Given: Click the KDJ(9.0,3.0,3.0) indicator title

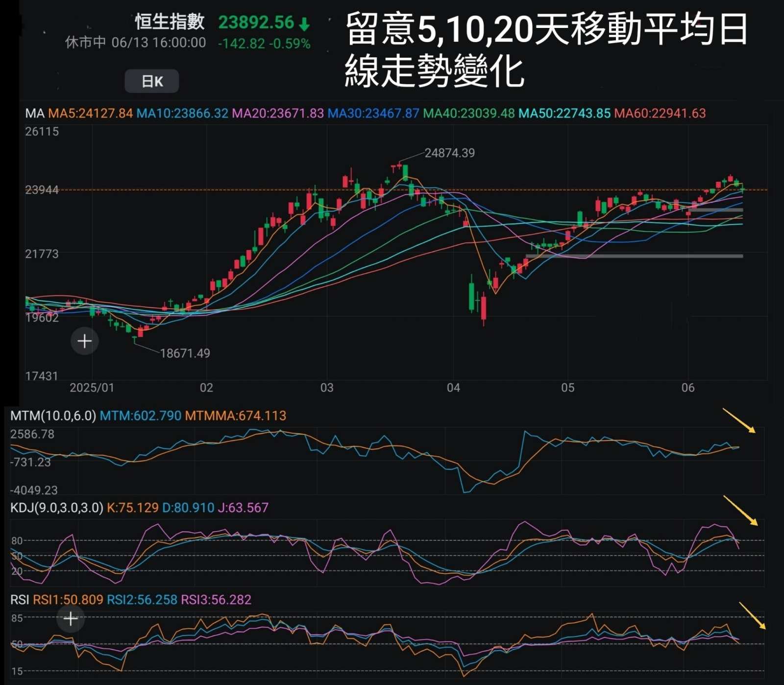Looking at the screenshot, I should point(57,508).
